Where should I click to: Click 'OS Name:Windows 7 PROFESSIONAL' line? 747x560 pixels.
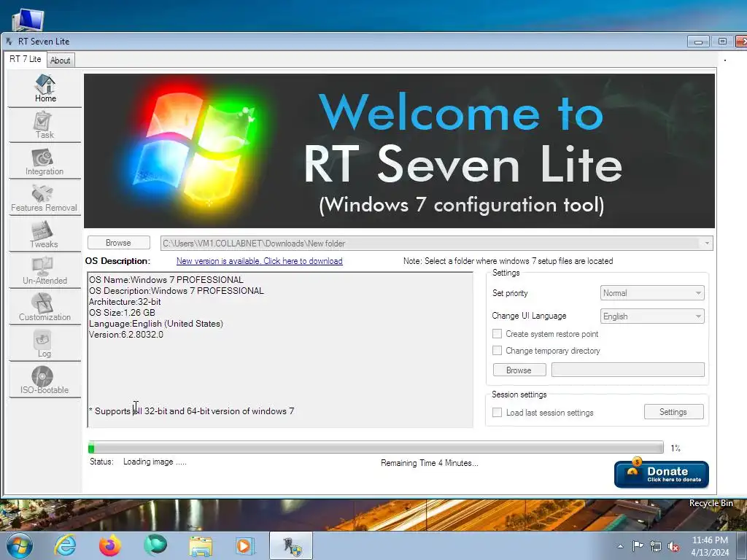coord(166,279)
